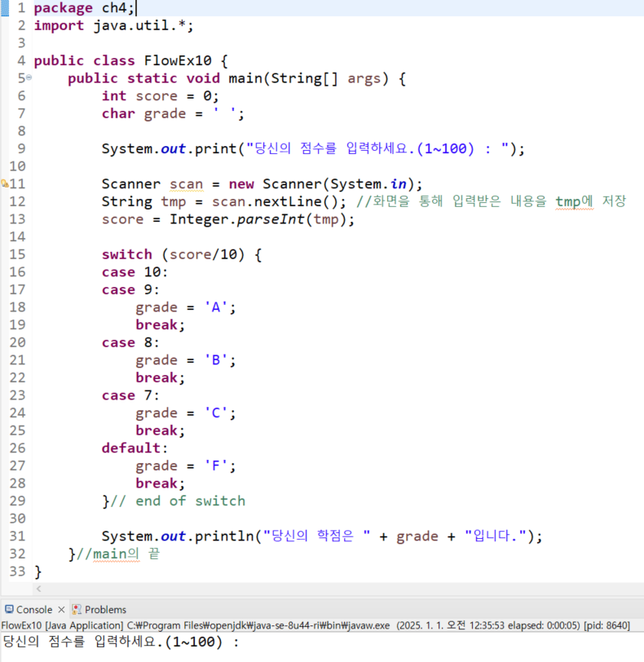Click the "grade = 'F';" assignment
The image size is (644, 662).
point(185,466)
